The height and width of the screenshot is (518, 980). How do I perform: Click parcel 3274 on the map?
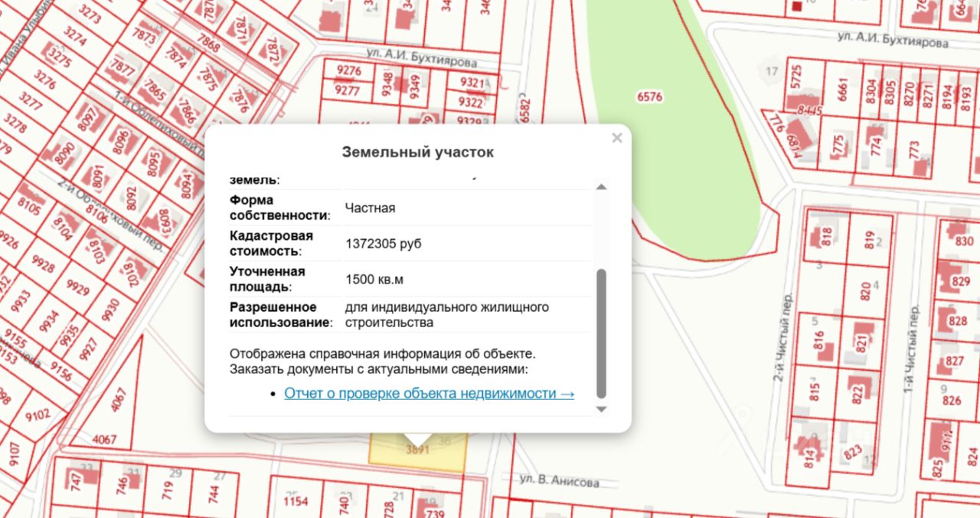point(74,36)
